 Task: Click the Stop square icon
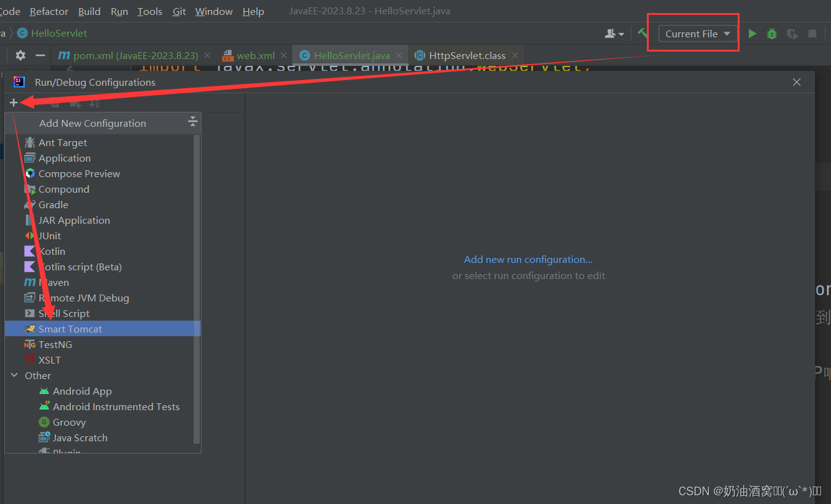[x=812, y=34]
